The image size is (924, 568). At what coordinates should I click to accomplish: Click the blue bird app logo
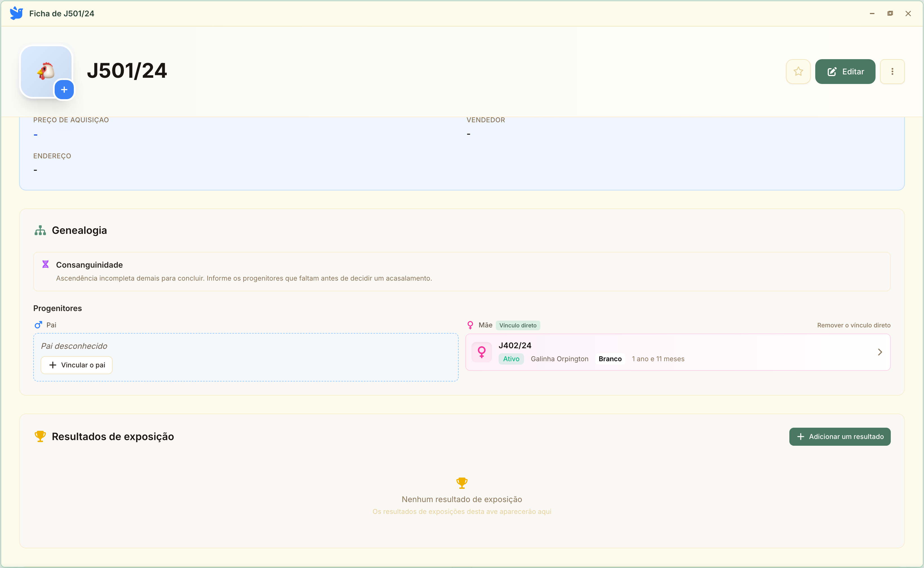pos(16,14)
